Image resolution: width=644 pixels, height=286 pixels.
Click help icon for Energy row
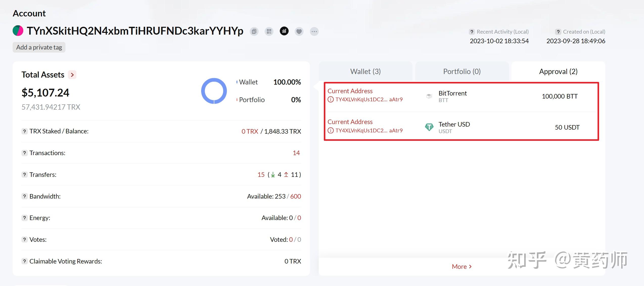pos(24,218)
